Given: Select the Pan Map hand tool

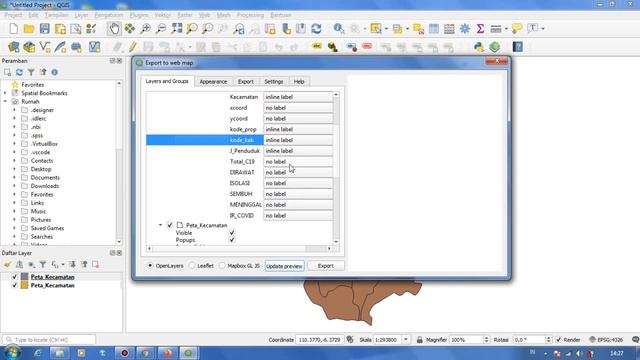Looking at the screenshot, I should 114,29.
